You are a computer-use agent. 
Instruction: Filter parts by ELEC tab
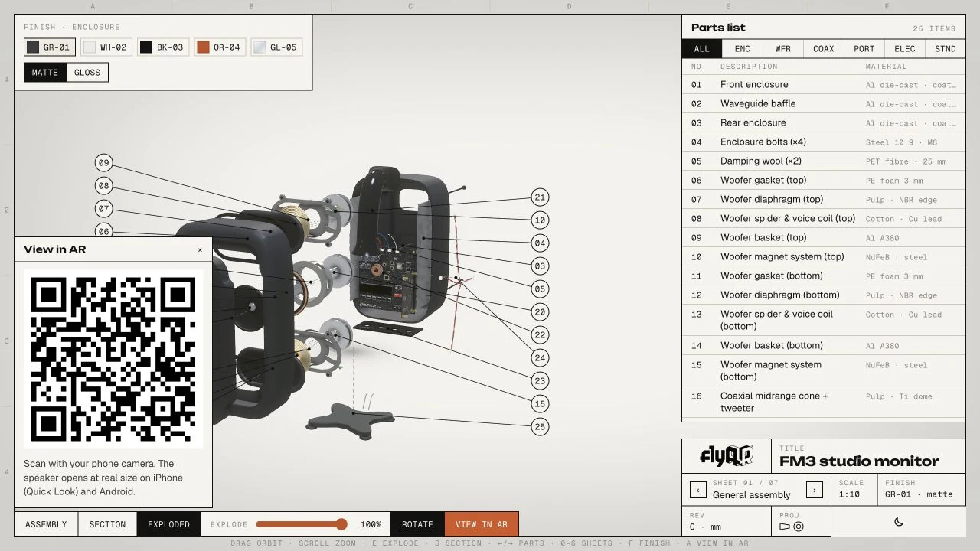point(905,49)
